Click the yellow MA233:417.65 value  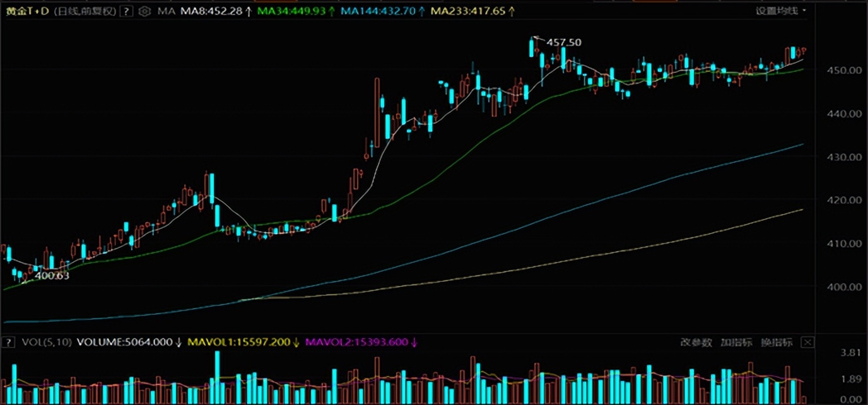point(469,11)
